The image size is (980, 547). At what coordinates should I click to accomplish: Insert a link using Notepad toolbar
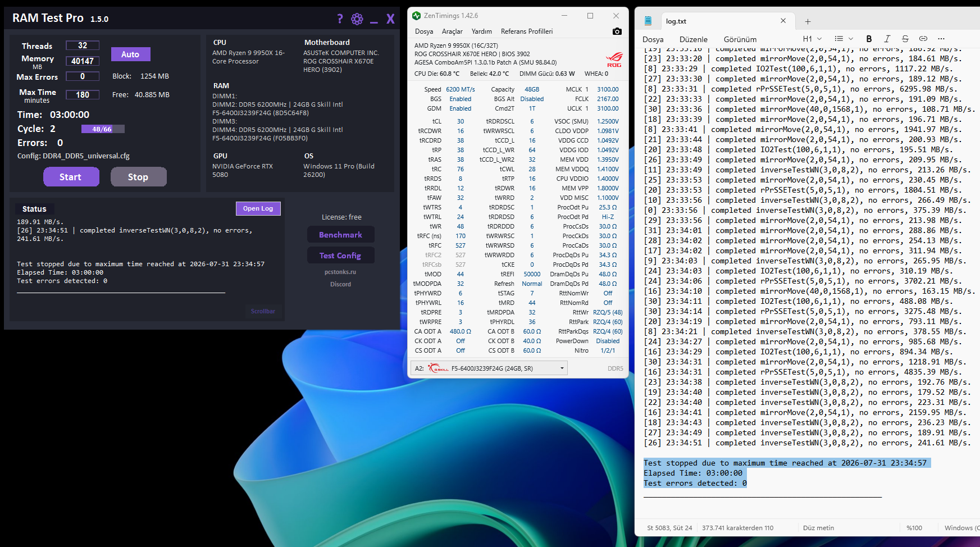pyautogui.click(x=923, y=39)
